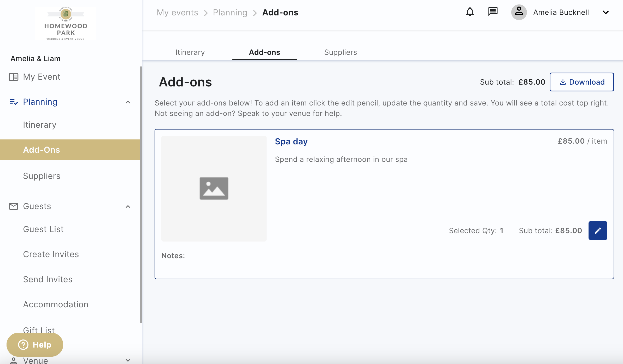The height and width of the screenshot is (364, 623).
Task: Go to Planning breadcrumb
Action: 230,13
